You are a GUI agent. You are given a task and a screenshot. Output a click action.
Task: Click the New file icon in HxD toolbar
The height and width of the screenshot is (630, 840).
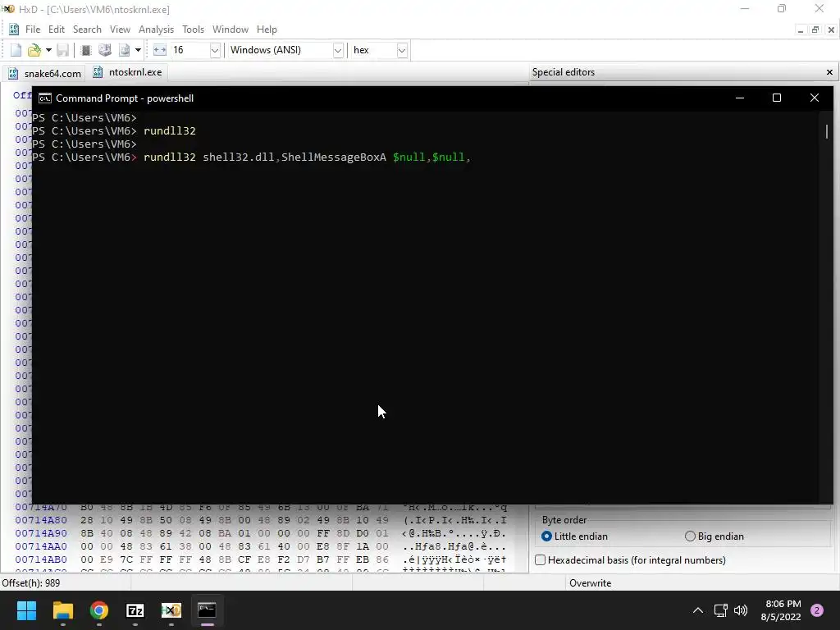[16, 50]
